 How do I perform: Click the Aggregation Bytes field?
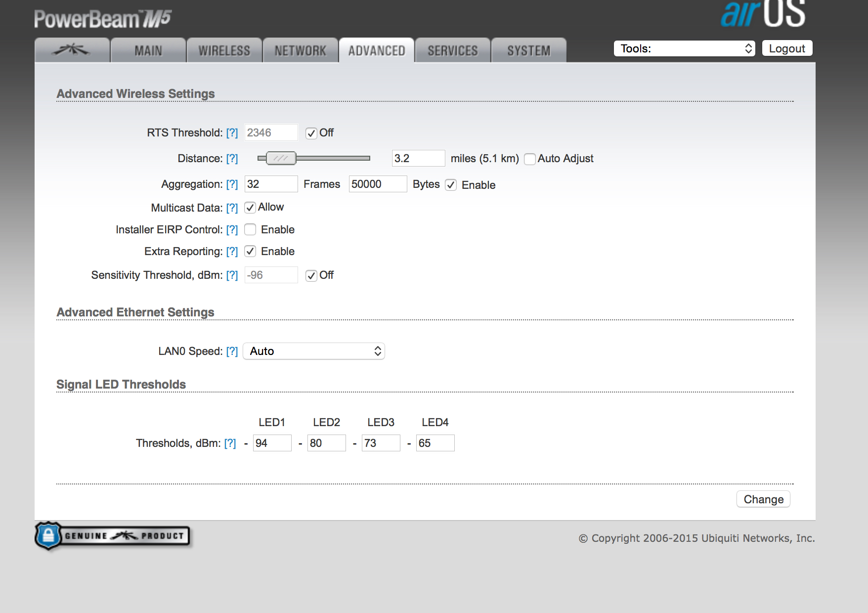[x=378, y=184]
